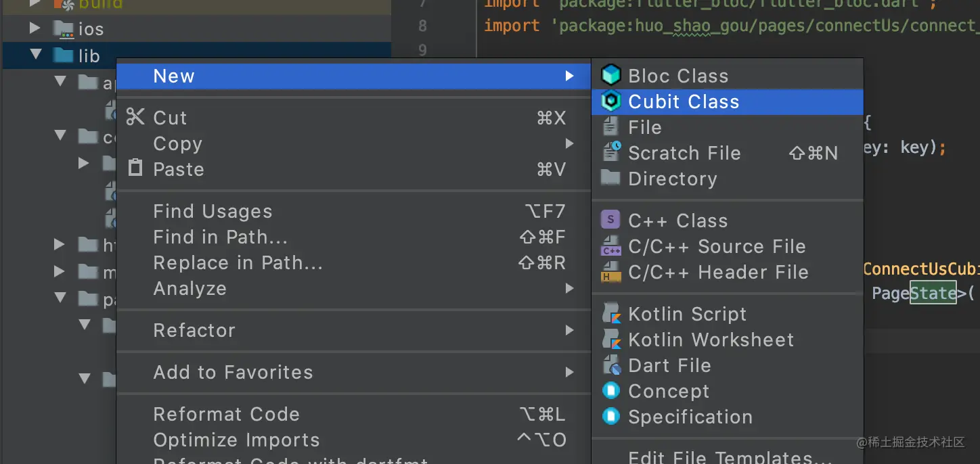This screenshot has width=980, height=464.
Task: Click the Cut scissors icon
Action: [135, 117]
